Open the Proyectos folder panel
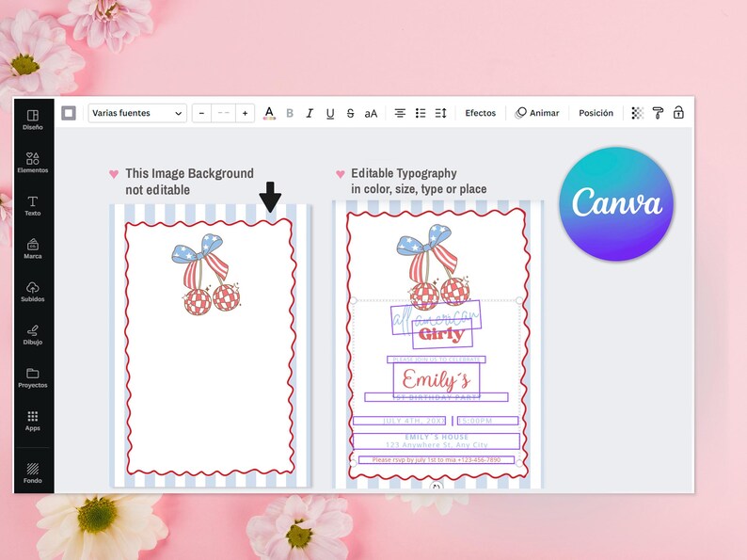Image resolution: width=747 pixels, height=560 pixels. coord(32,378)
